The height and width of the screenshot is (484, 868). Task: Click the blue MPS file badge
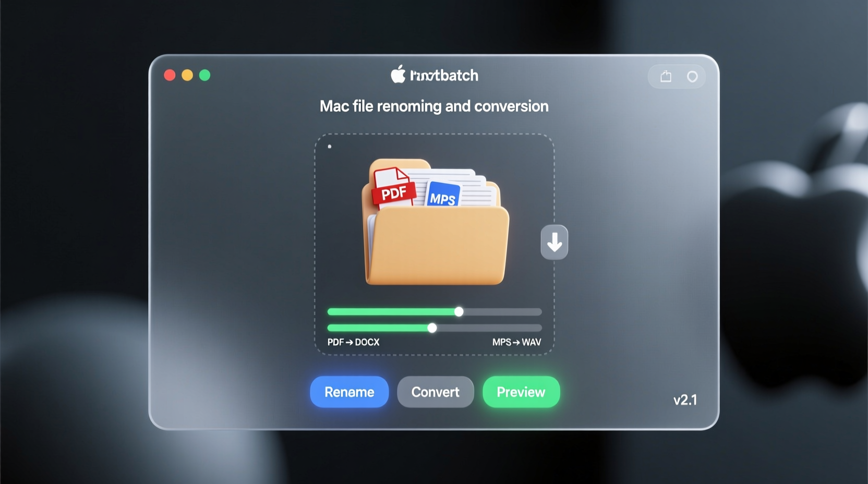[443, 195]
